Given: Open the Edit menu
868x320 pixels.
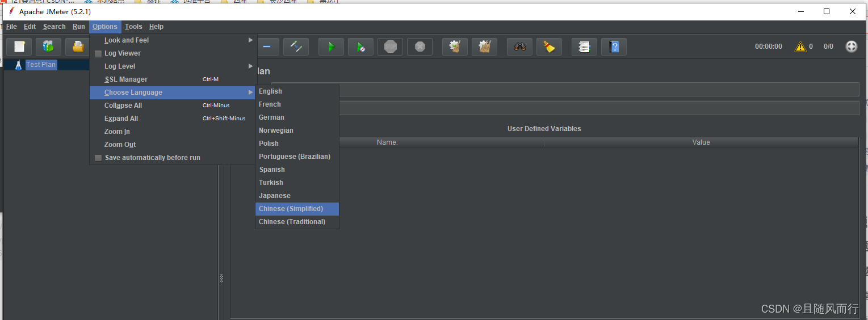Looking at the screenshot, I should [30, 27].
